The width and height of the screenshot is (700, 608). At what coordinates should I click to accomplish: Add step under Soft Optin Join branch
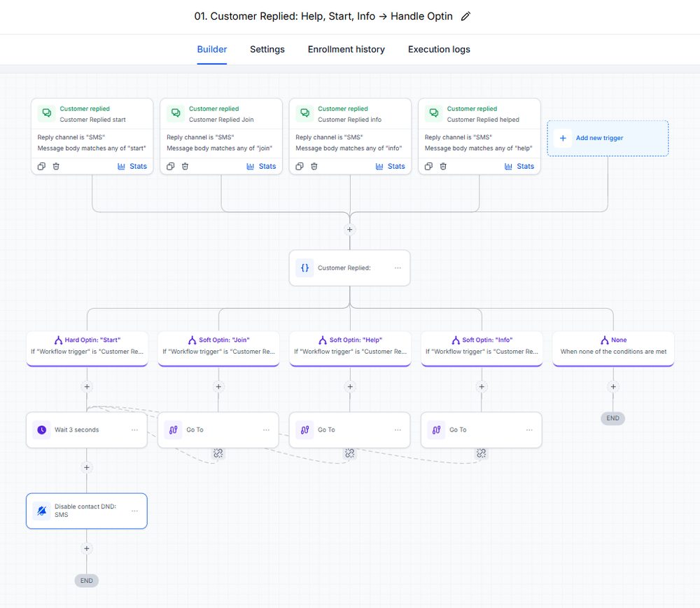(x=218, y=387)
